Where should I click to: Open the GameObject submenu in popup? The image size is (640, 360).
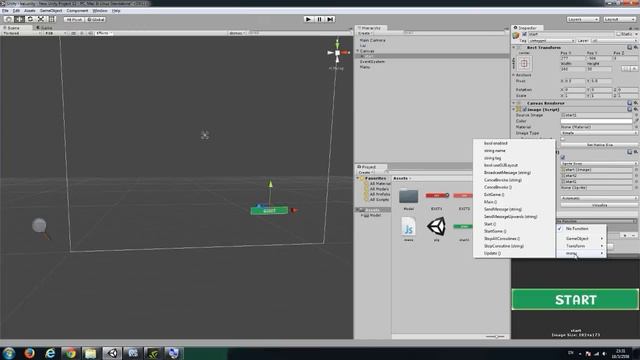581,238
